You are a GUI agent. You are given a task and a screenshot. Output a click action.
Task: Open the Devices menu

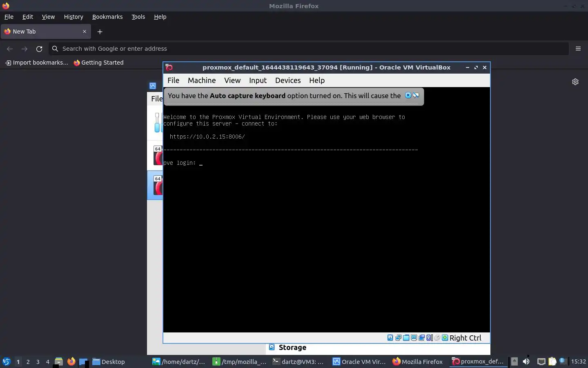coord(288,80)
